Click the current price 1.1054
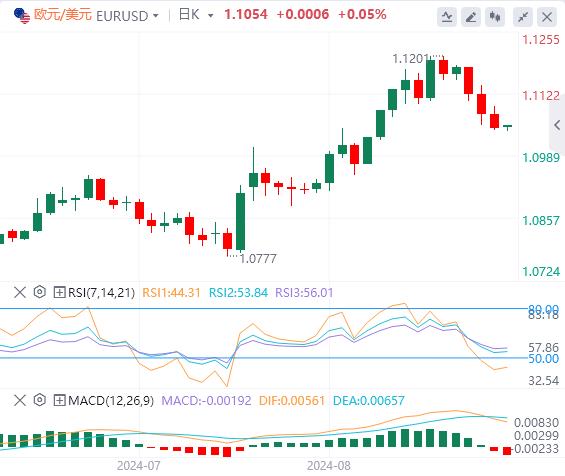This screenshot has height=476, width=565. pyautogui.click(x=246, y=15)
